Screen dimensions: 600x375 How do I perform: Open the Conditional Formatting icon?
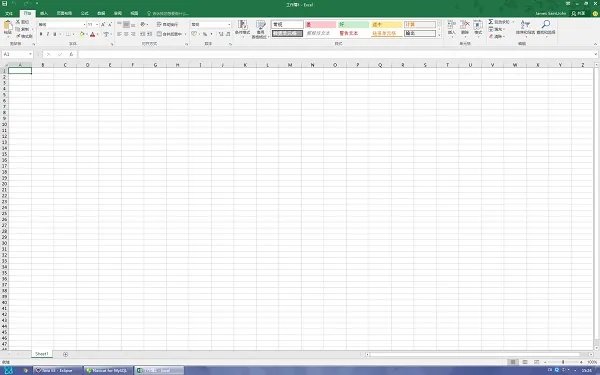(243, 25)
